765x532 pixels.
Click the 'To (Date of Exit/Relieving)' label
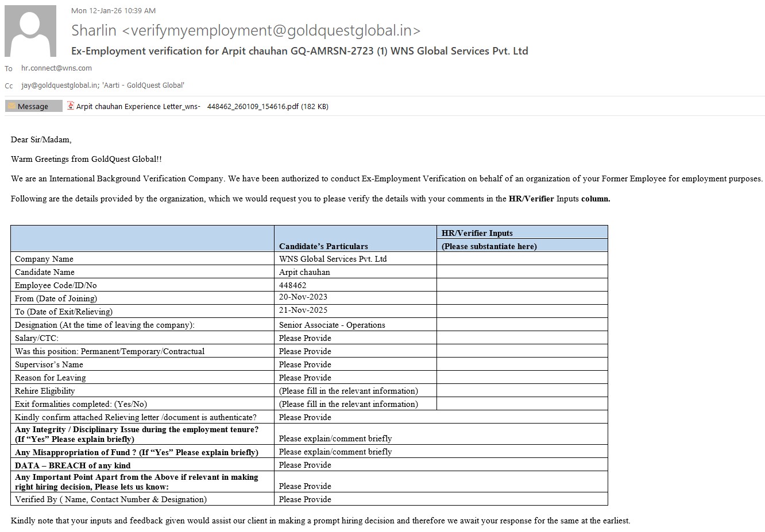point(64,312)
